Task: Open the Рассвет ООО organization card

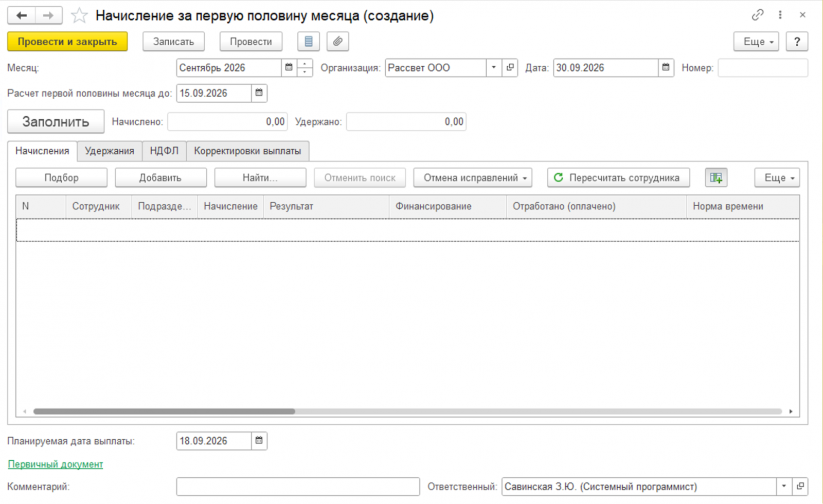Action: tap(510, 67)
